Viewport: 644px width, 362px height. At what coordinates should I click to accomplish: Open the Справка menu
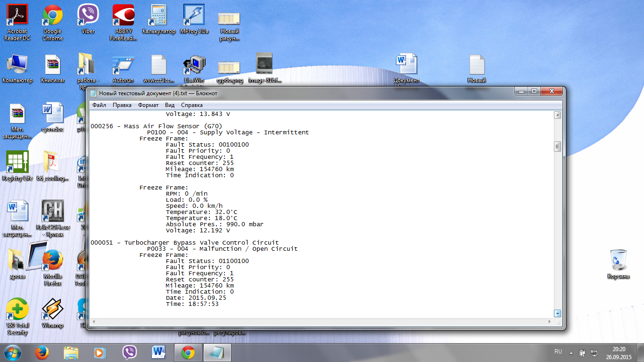[191, 105]
